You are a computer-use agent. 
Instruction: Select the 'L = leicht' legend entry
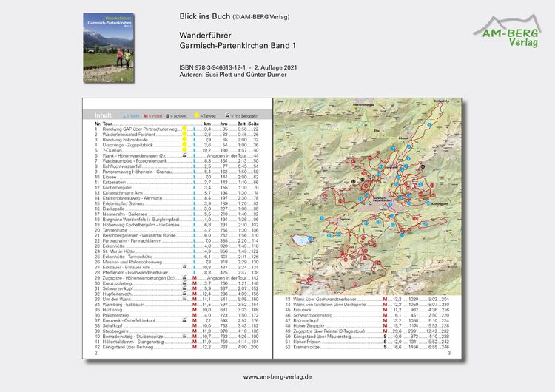(131, 115)
